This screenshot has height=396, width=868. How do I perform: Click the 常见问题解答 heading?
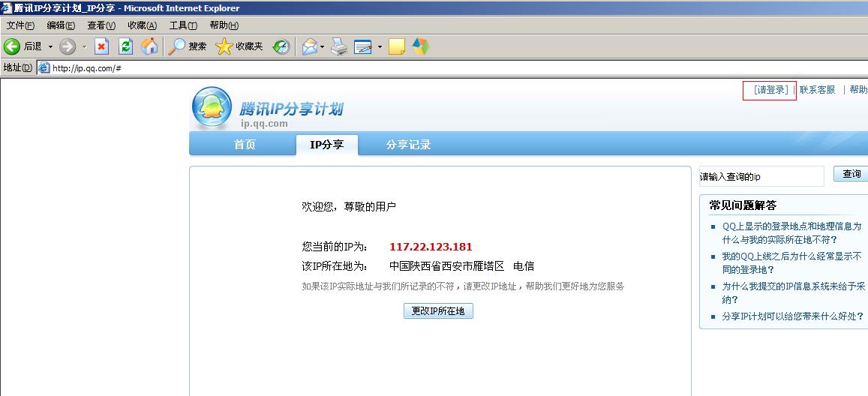(x=743, y=205)
